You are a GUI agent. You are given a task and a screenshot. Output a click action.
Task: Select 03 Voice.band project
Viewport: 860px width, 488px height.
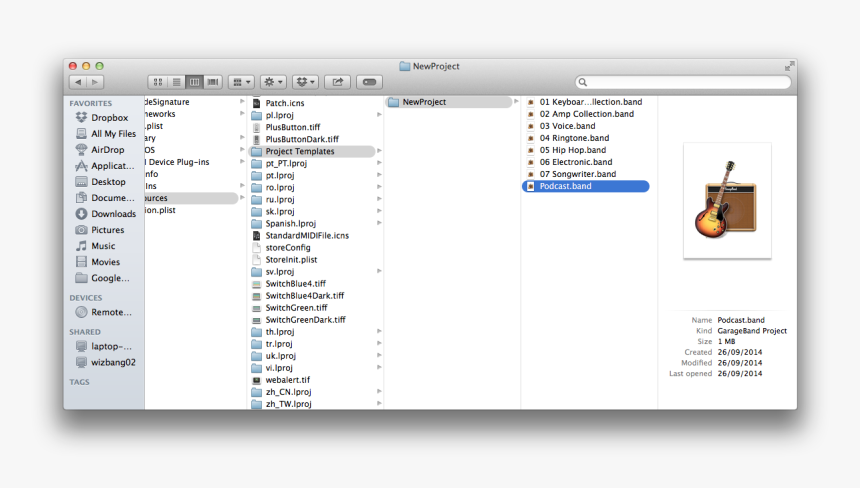pyautogui.click(x=561, y=126)
